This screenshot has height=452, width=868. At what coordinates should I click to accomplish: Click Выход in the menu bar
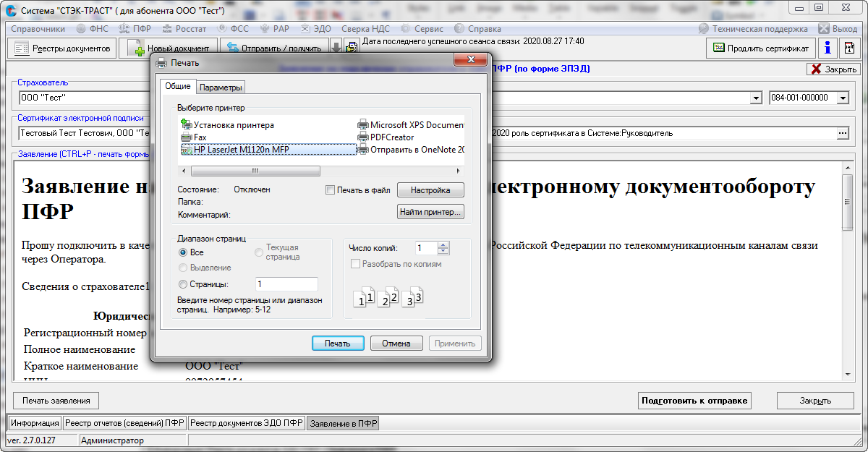(838, 29)
